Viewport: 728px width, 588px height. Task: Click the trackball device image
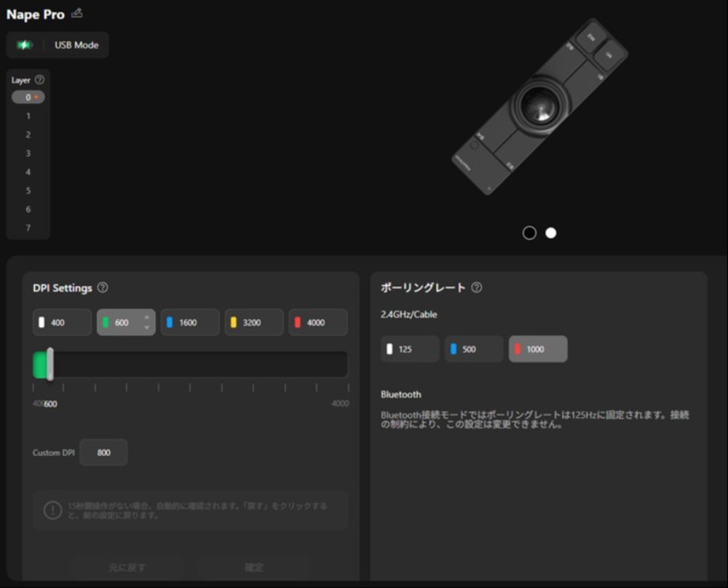[539, 106]
